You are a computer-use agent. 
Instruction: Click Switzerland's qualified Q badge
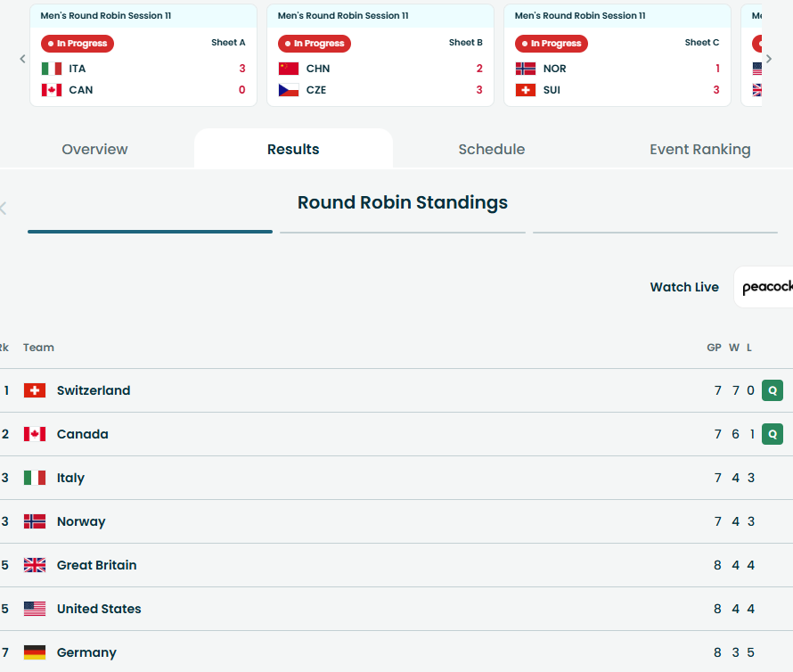773,390
